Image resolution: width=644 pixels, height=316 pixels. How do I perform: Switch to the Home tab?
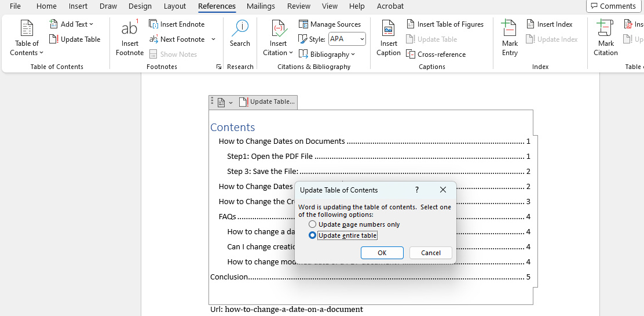[x=46, y=6]
